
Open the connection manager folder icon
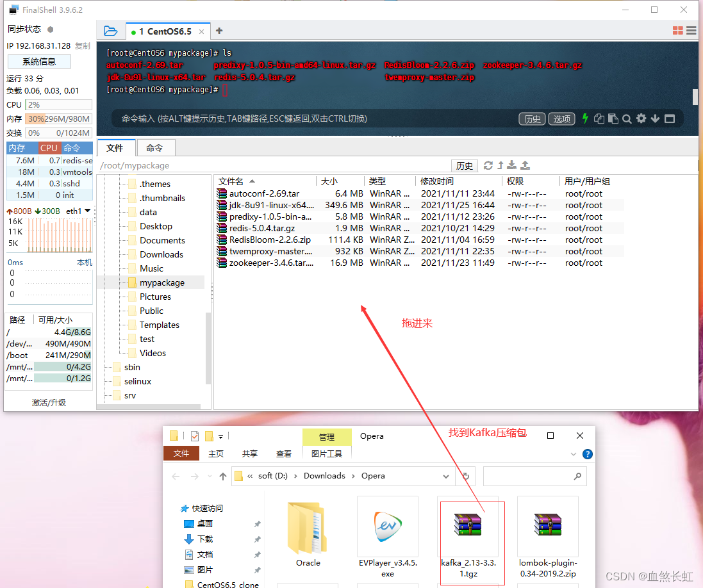(110, 31)
